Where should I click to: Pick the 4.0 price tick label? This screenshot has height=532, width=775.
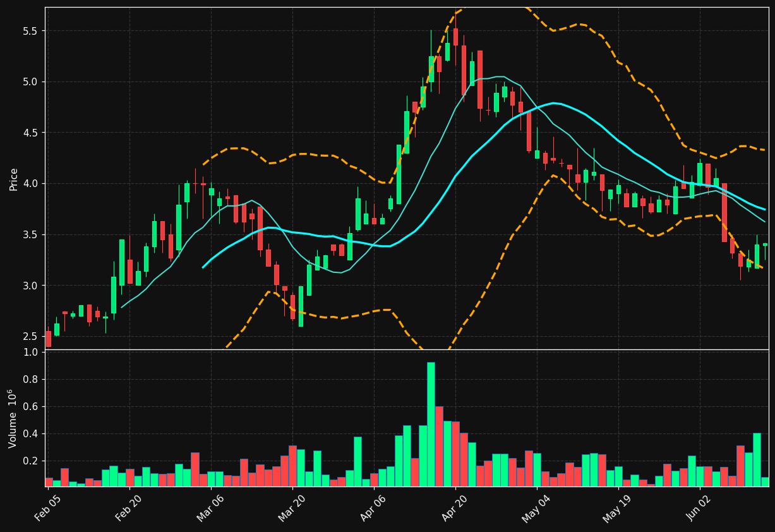[x=32, y=184]
